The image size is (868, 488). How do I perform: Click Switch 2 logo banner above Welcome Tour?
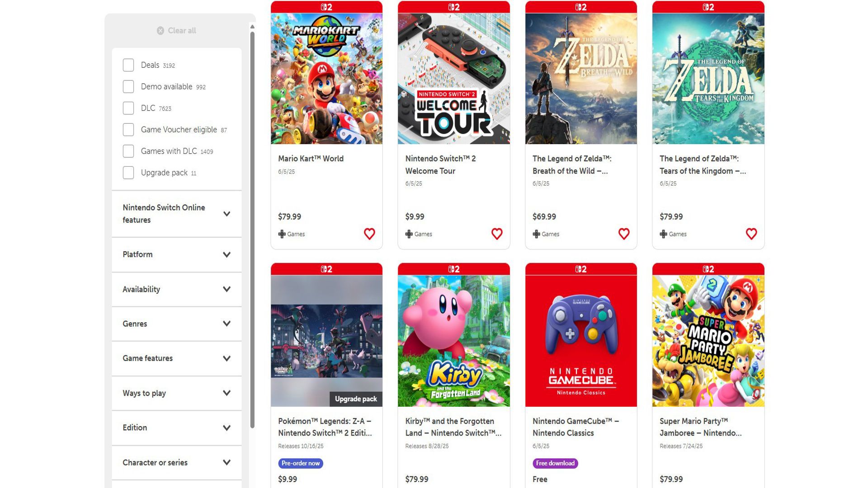454,7
